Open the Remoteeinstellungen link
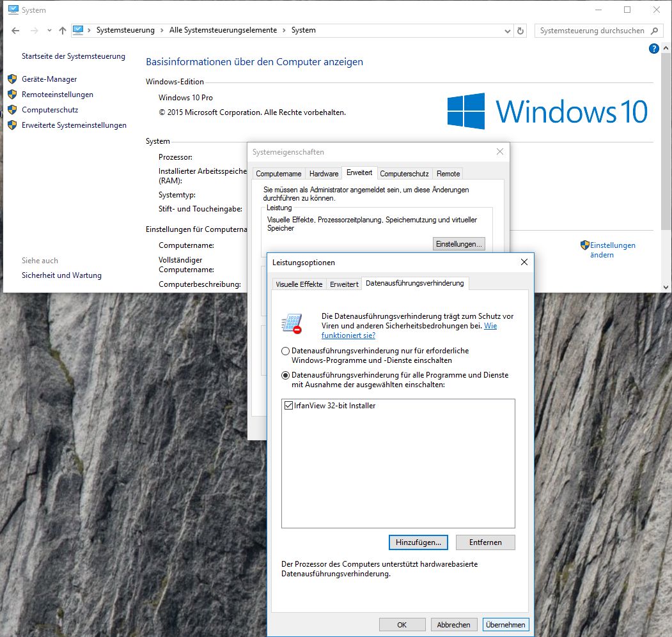Viewport: 672px width, 637px height. 58,95
